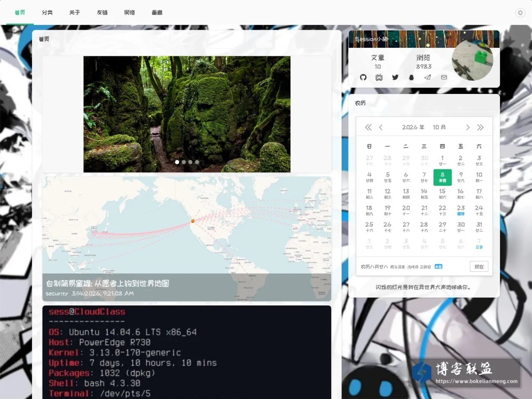Go to previous year in calendar
Image resolution: width=532 pixels, height=399 pixels.
[368, 127]
